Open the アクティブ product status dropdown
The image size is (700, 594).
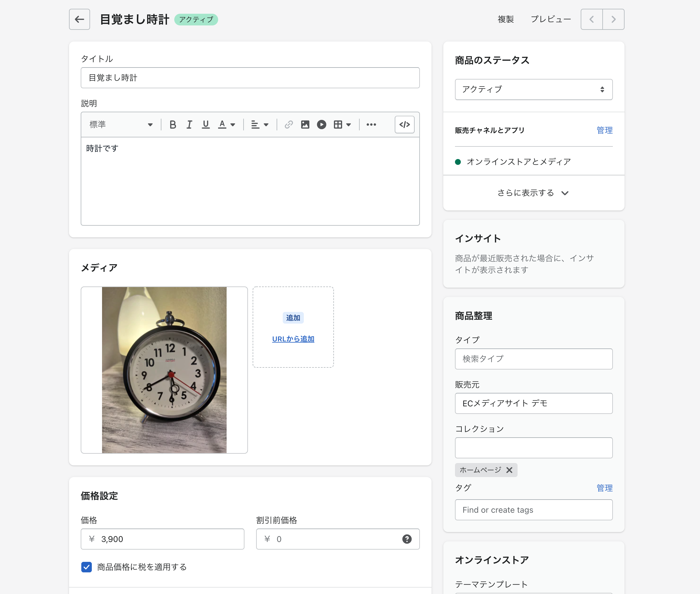(533, 89)
